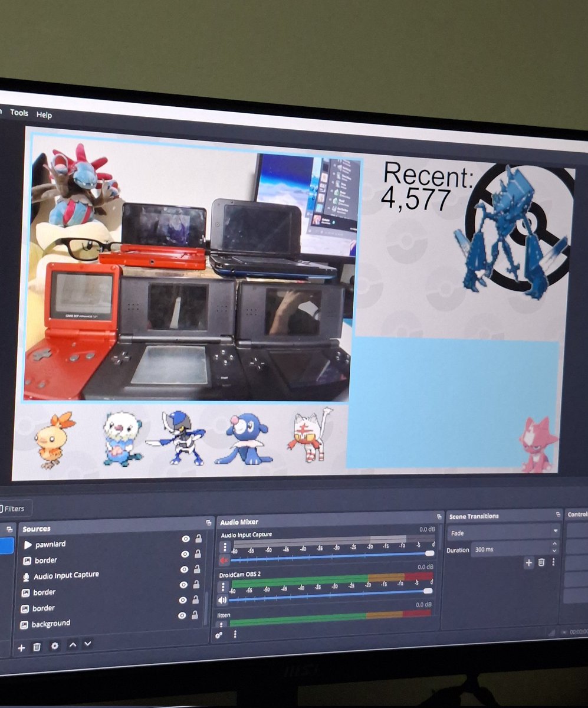This screenshot has height=708, width=588.
Task: Open source properties gear in Sources toolbar
Action: [55, 645]
